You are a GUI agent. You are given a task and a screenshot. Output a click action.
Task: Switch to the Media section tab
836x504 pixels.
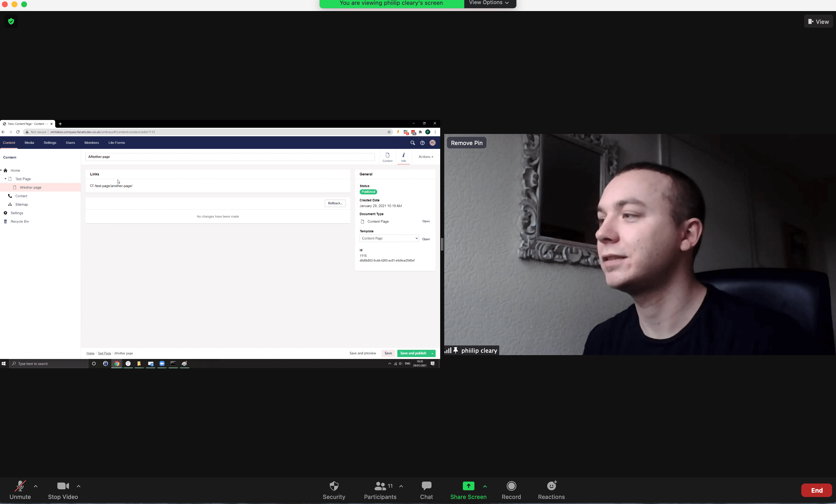[x=29, y=143]
